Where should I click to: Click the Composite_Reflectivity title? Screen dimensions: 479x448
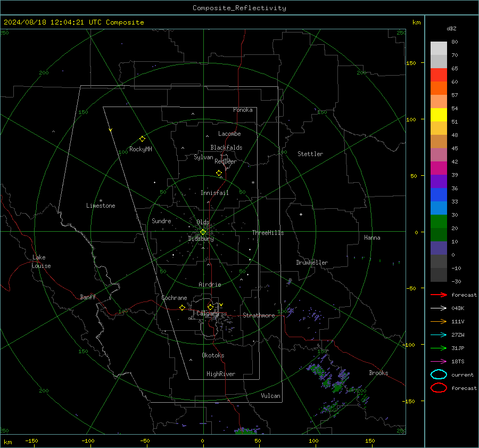(240, 8)
